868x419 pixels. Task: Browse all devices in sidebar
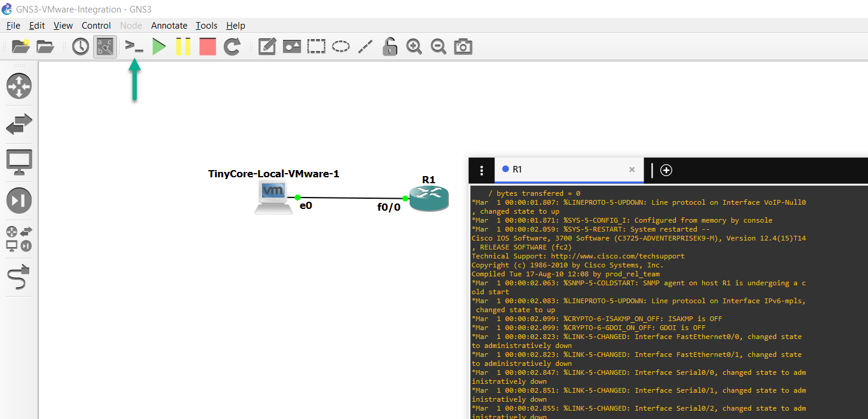point(19,239)
